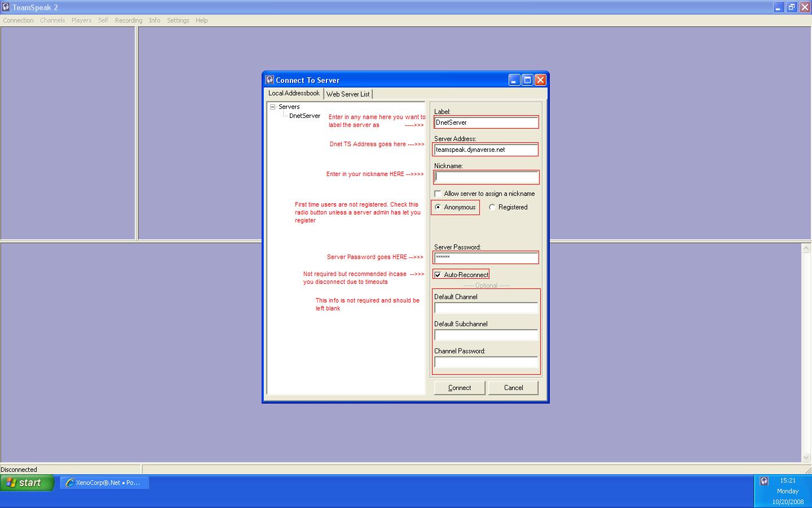Viewport: 812px width, 508px height.
Task: Maximize the Connect To Server dialog
Action: 527,80
